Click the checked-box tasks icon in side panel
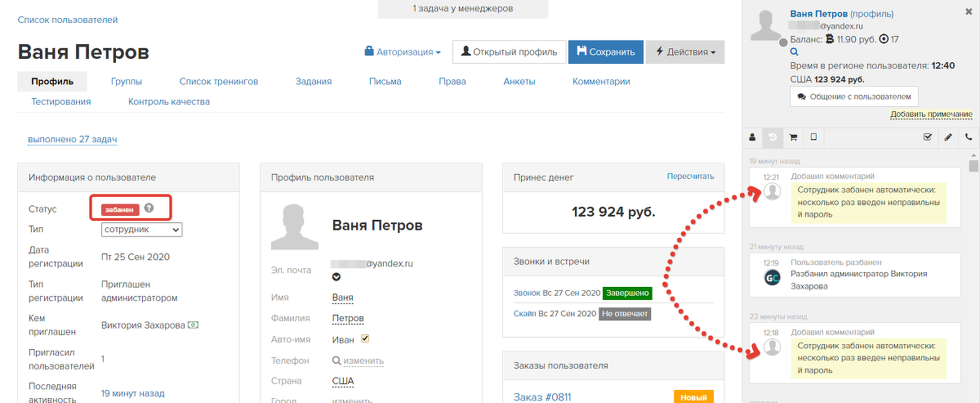 point(928,137)
